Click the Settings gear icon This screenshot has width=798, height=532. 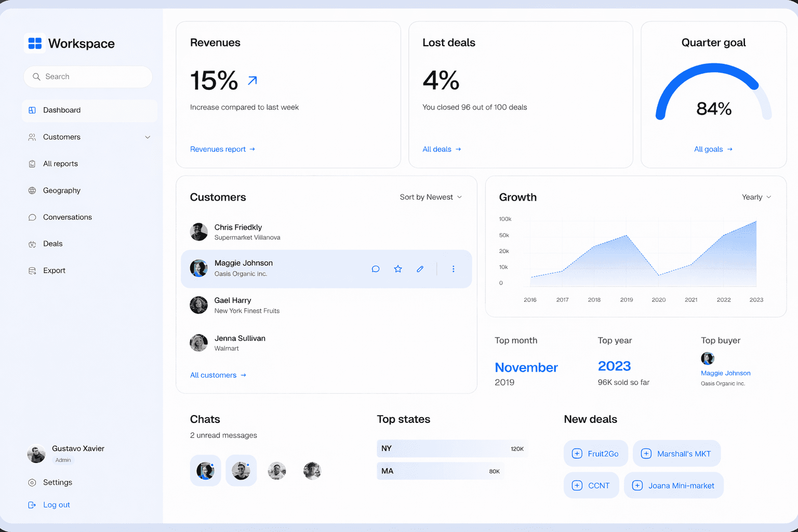point(32,482)
